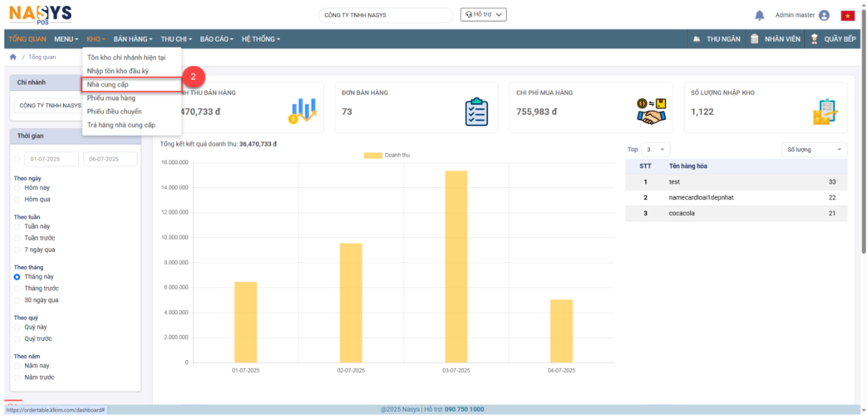Click the sales orders clipboard icon
868x416 pixels.
[476, 112]
